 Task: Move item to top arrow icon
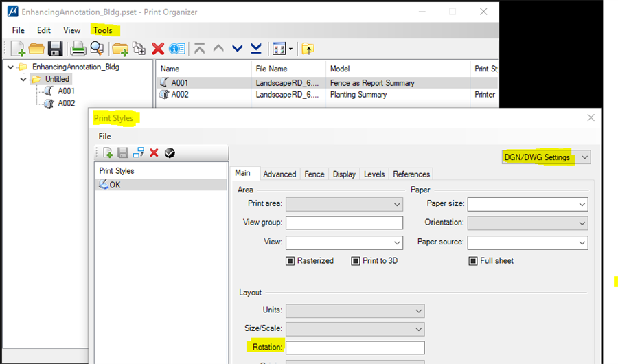pyautogui.click(x=200, y=49)
